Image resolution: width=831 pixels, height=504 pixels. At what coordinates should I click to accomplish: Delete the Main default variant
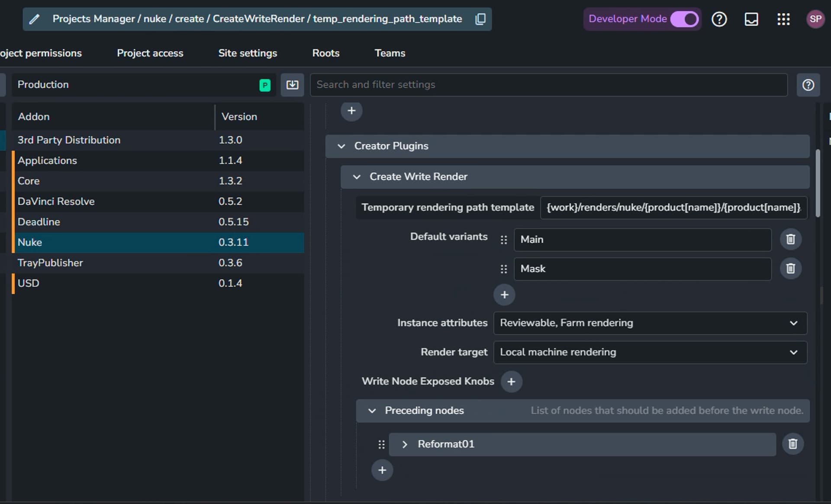tap(791, 239)
